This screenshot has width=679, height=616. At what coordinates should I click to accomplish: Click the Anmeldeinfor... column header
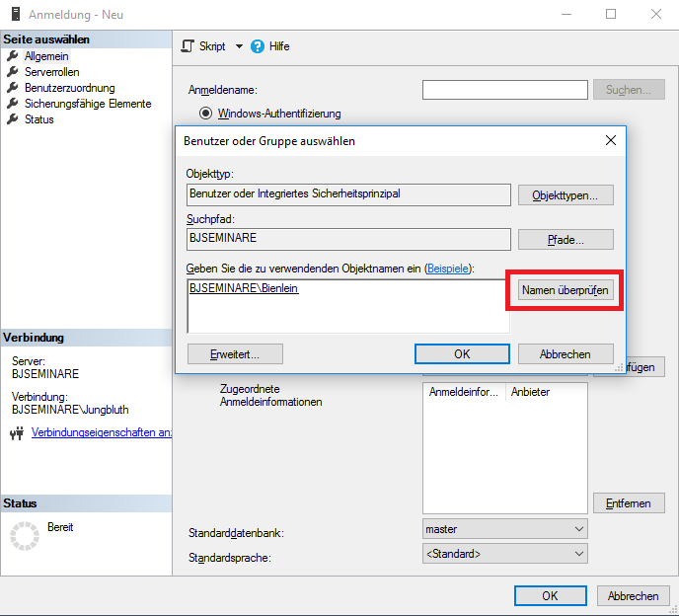[x=464, y=392]
